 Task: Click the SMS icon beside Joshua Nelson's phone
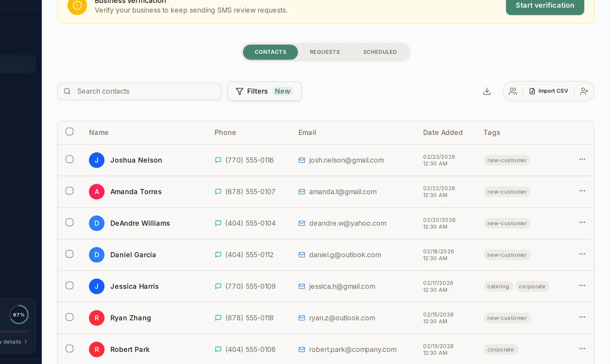coord(218,159)
